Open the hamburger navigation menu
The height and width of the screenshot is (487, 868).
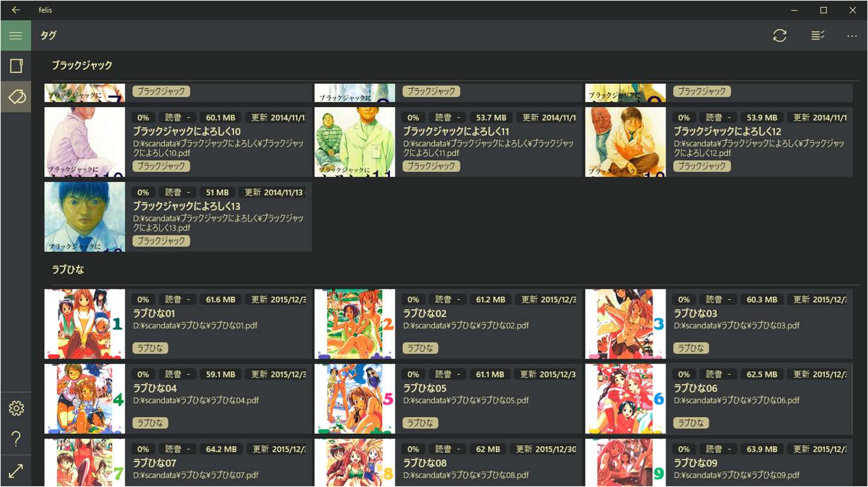[x=16, y=36]
